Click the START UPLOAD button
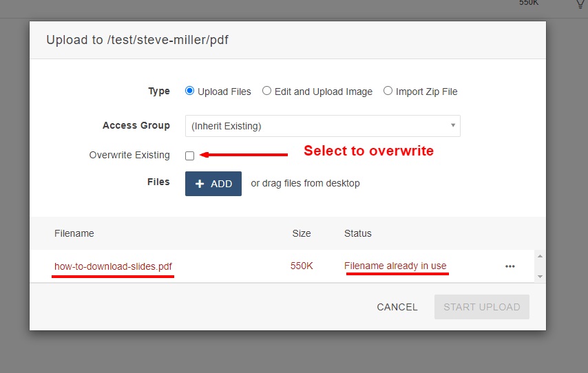The height and width of the screenshot is (373, 588). [481, 307]
